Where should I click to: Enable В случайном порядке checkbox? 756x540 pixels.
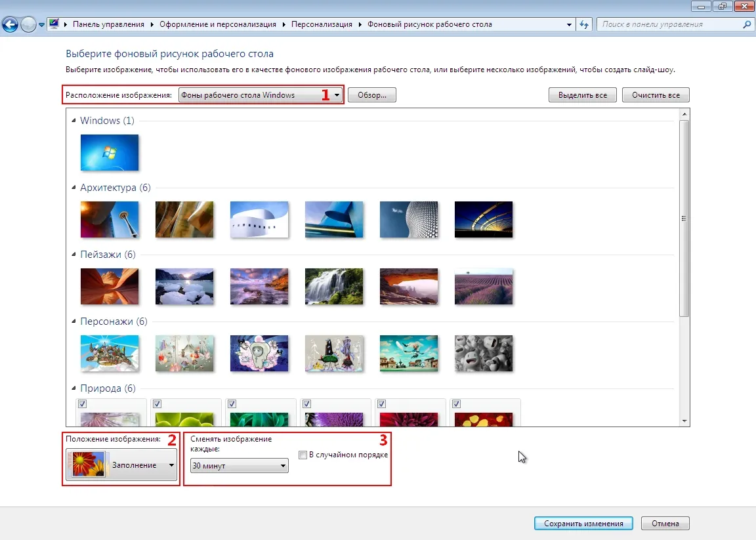pyautogui.click(x=303, y=455)
